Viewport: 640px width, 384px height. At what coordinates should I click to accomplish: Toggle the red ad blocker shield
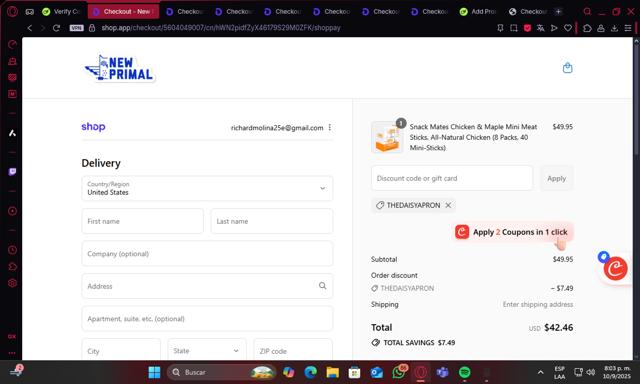(x=527, y=28)
